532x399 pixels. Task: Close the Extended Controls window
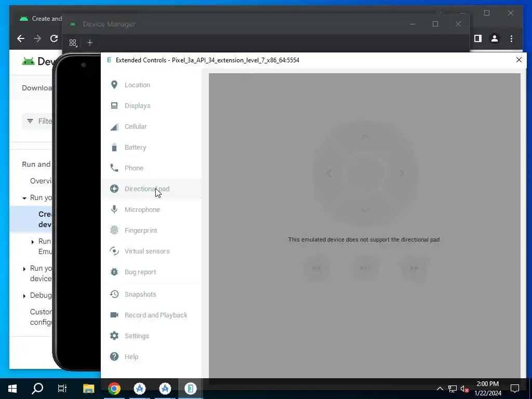point(519,60)
